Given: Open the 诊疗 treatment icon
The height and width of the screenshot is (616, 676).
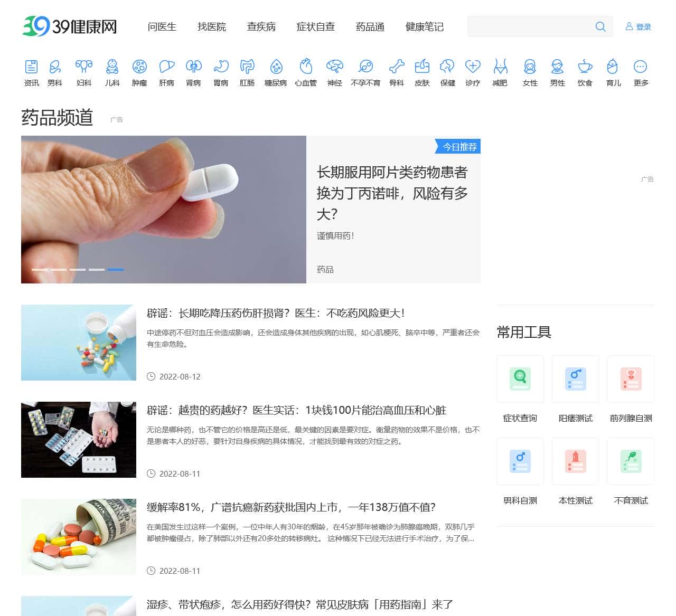Looking at the screenshot, I should pos(473,67).
